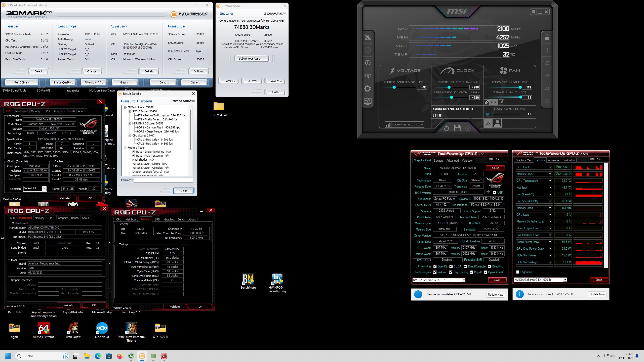Screen dimensions: 644x362
Task: Select Afterburner profile slot 3
Action: point(547,76)
